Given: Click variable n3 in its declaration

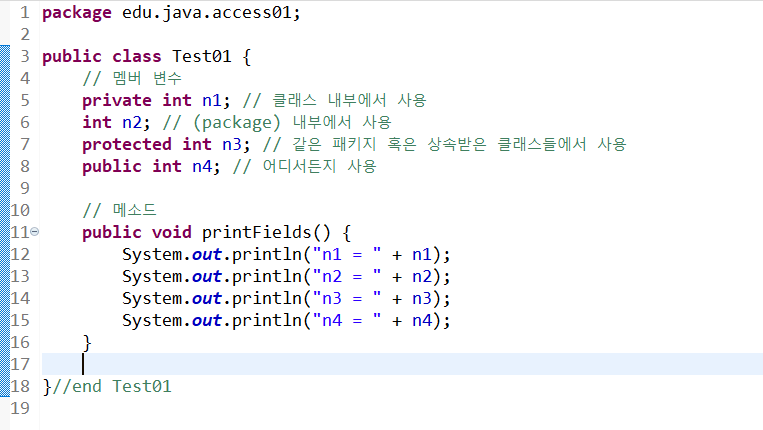Looking at the screenshot, I should 232,144.
